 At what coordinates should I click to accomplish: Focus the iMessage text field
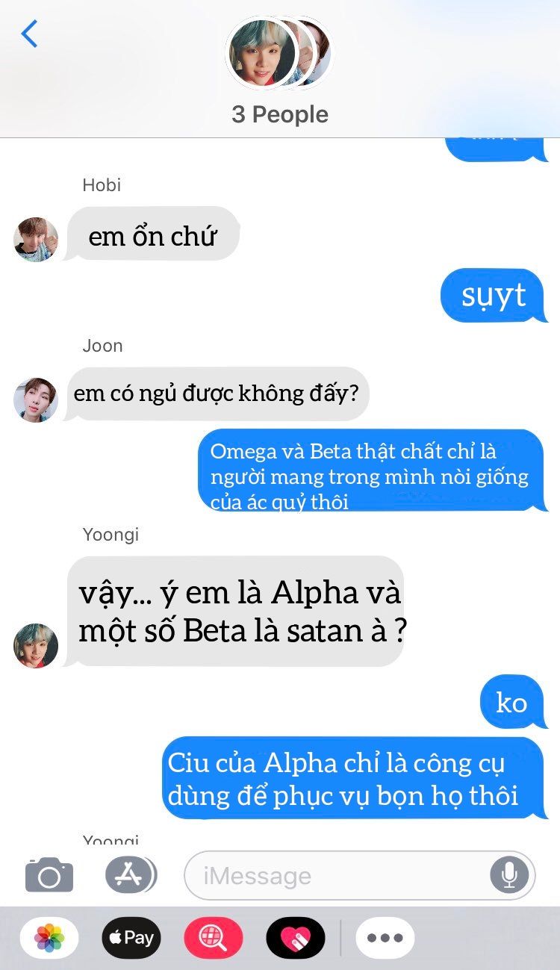point(360,874)
